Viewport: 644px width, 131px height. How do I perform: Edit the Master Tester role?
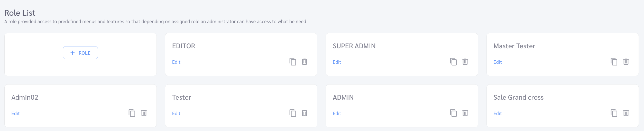(498, 62)
